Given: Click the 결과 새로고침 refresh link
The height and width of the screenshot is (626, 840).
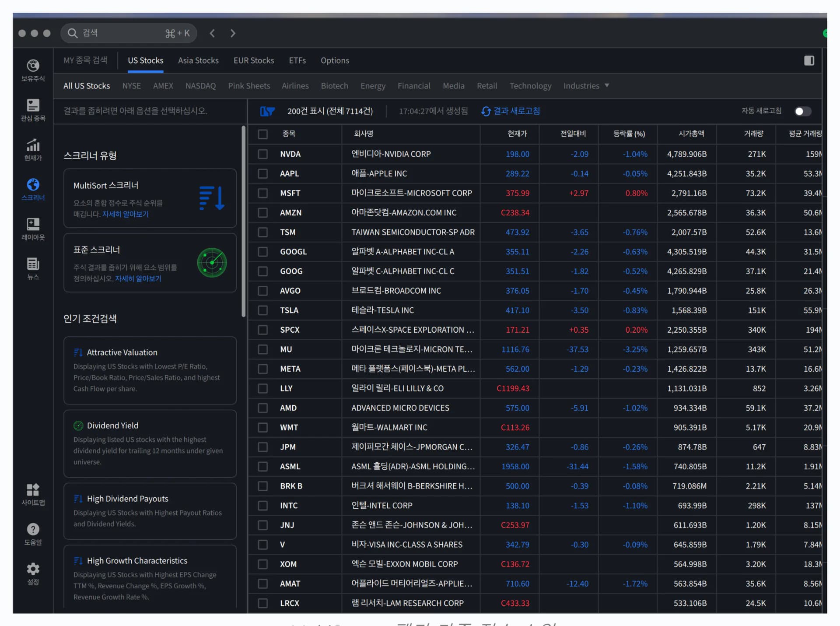Looking at the screenshot, I should (x=517, y=111).
